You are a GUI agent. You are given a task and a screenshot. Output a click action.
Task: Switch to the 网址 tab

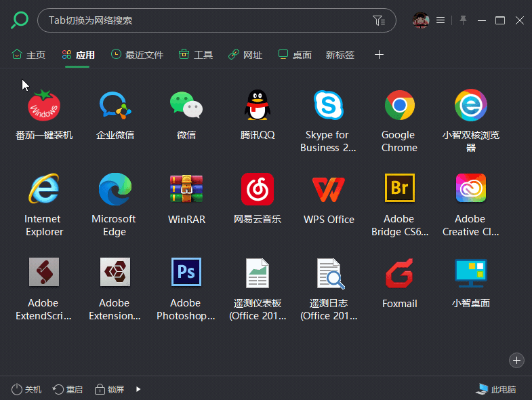pyautogui.click(x=245, y=55)
